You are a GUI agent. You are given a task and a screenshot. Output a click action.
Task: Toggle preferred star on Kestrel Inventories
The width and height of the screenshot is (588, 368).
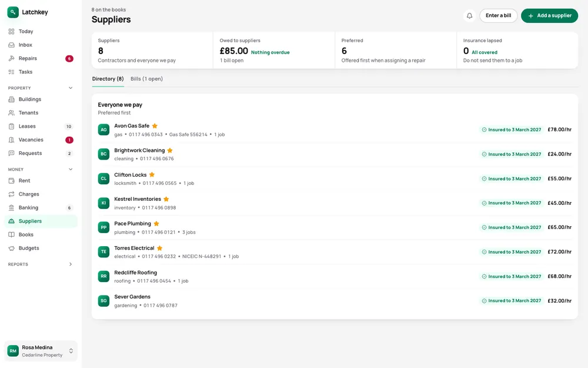click(x=166, y=200)
